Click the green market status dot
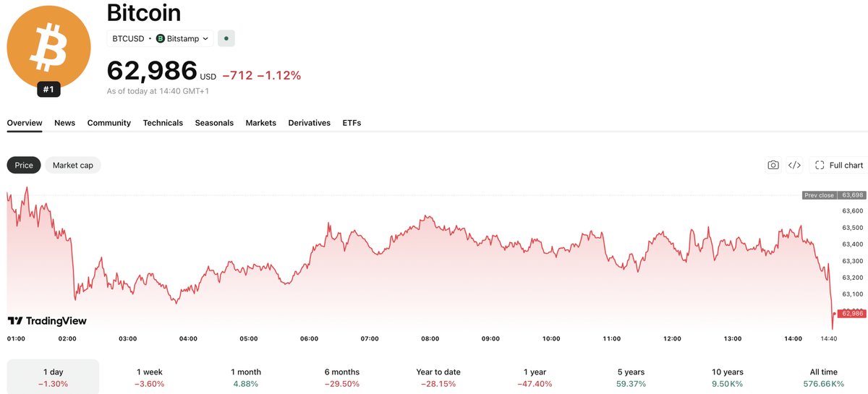Screen dimensions: 868x394 click(x=226, y=38)
